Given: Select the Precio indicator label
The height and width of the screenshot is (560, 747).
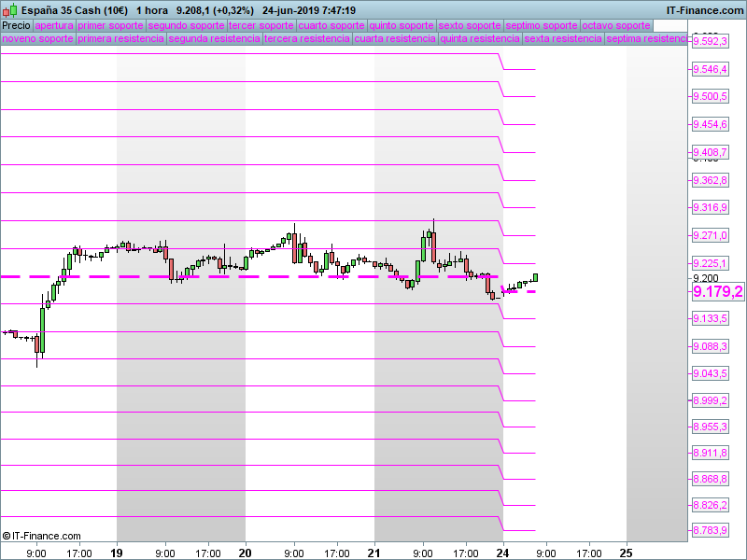Looking at the screenshot, I should (16, 25).
